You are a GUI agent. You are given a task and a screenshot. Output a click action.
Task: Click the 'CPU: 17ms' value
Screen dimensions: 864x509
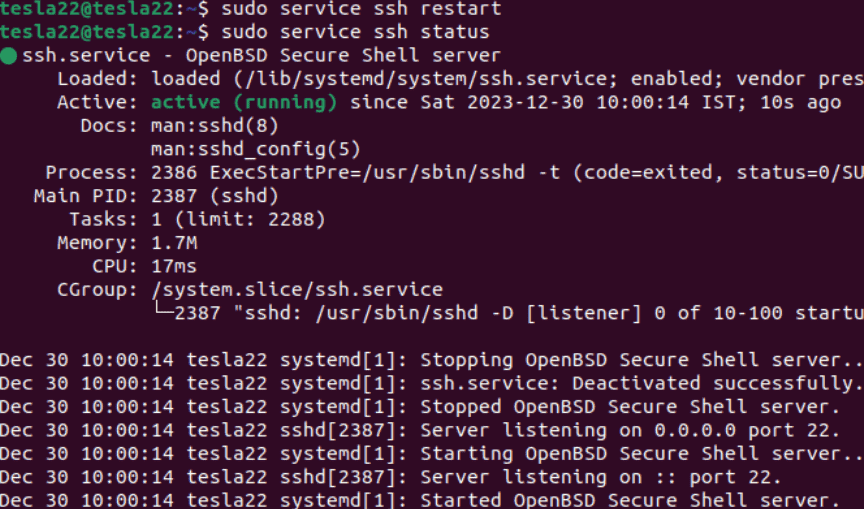point(174,266)
